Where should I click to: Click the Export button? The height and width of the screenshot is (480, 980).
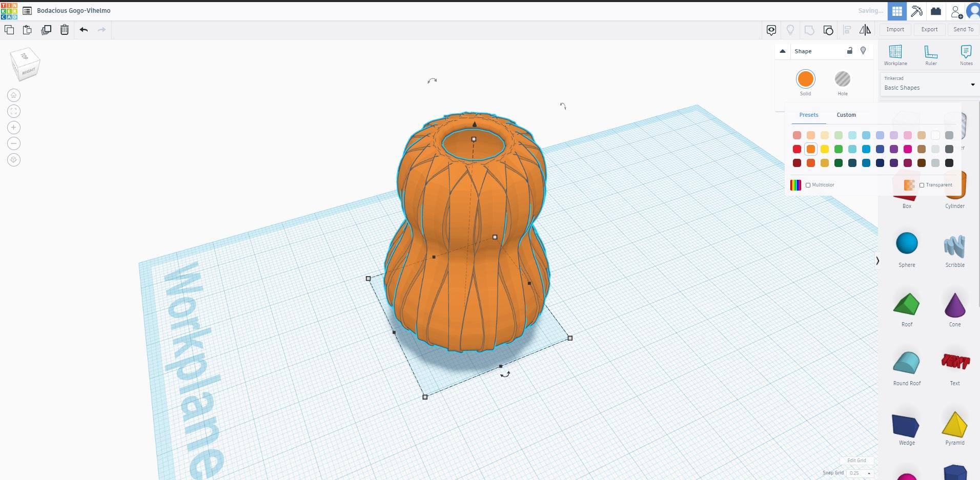click(929, 30)
